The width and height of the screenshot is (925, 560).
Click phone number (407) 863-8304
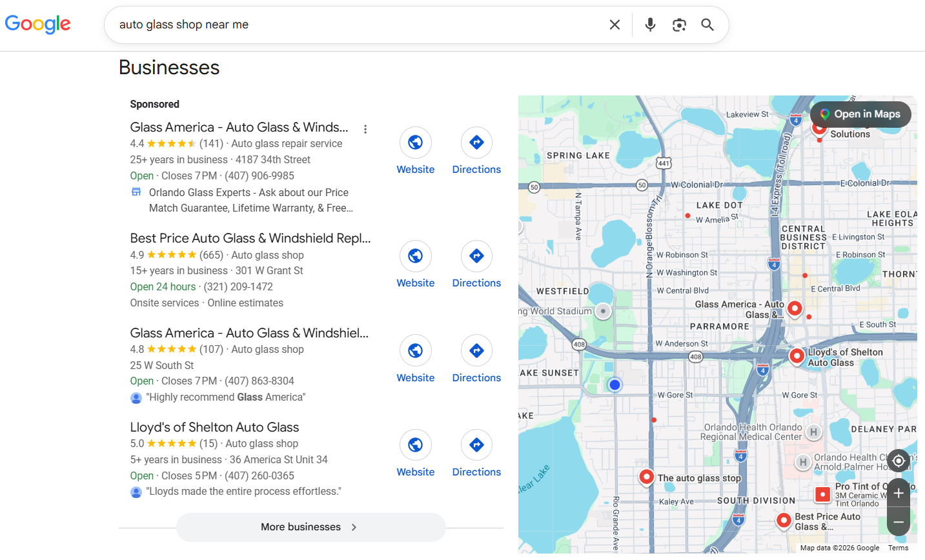259,381
